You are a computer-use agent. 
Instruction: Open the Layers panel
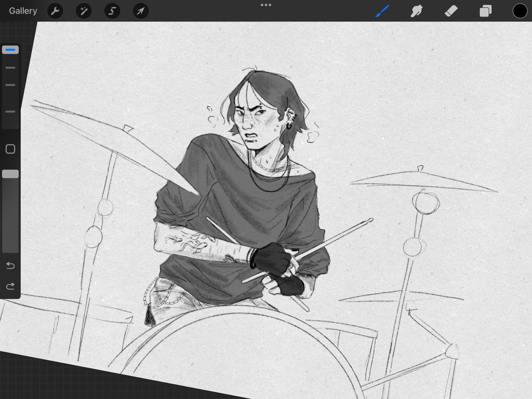pyautogui.click(x=485, y=11)
